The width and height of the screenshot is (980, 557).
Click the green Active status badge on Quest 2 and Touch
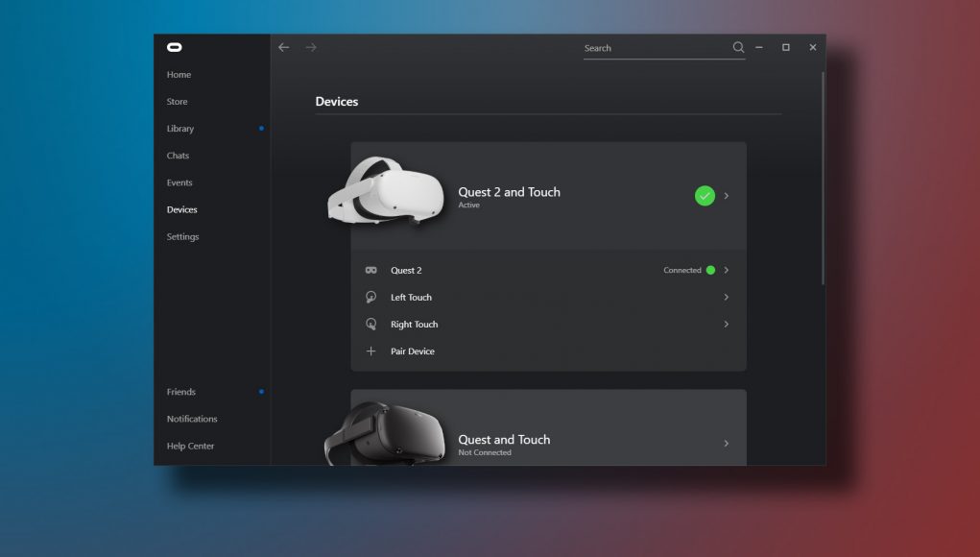(705, 195)
